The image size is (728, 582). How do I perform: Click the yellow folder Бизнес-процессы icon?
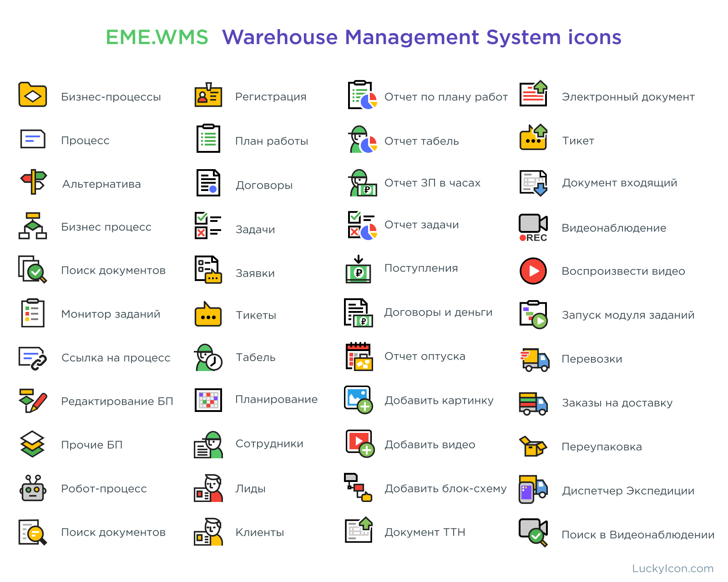tap(32, 95)
